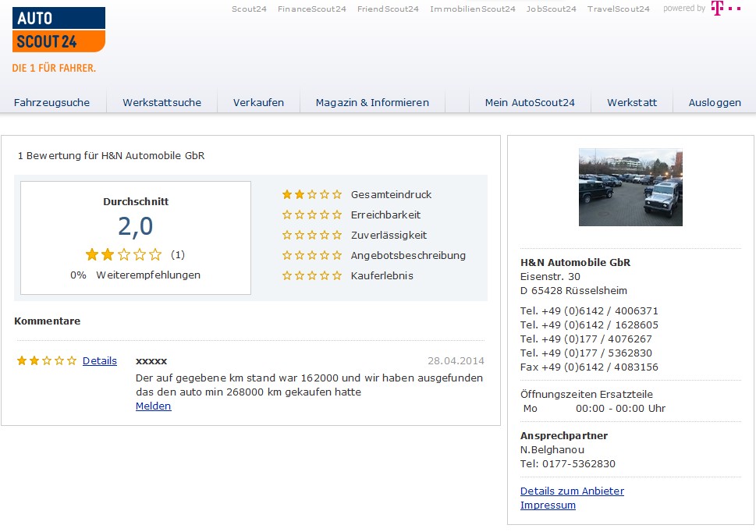The height and width of the screenshot is (532, 756).
Task: Click the average rating stars under 2,0
Action: click(123, 254)
